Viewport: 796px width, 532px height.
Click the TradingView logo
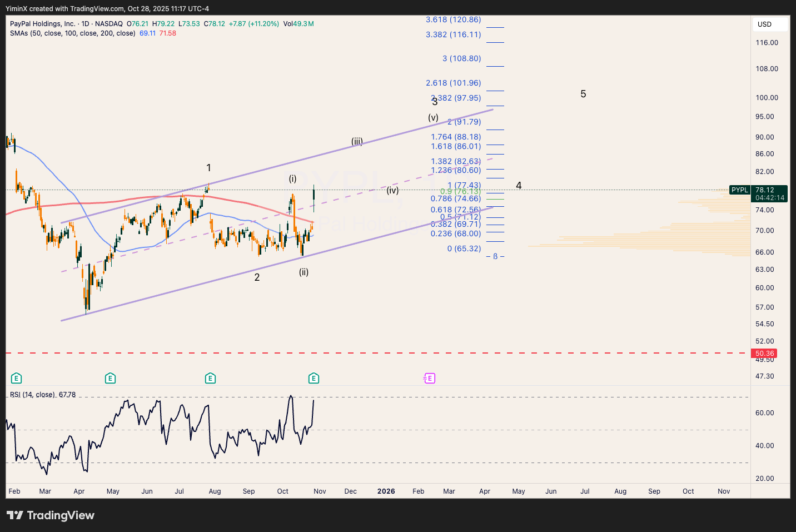click(51, 515)
